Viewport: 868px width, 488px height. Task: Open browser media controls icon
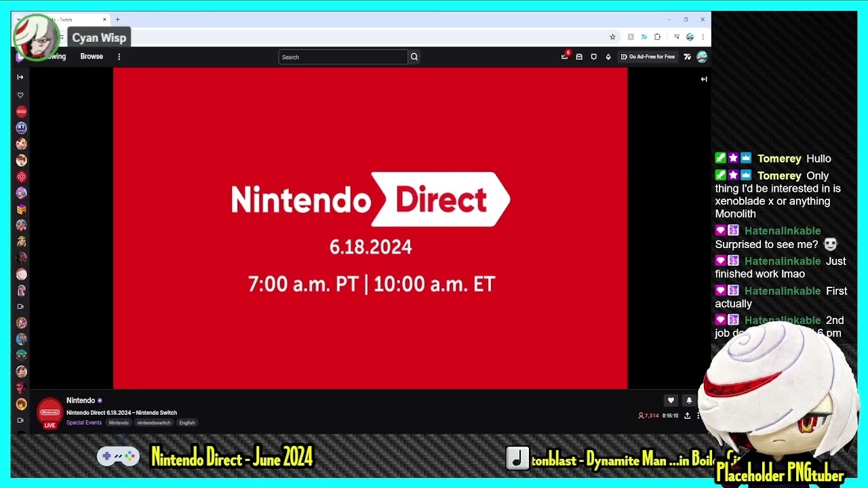[x=676, y=37]
